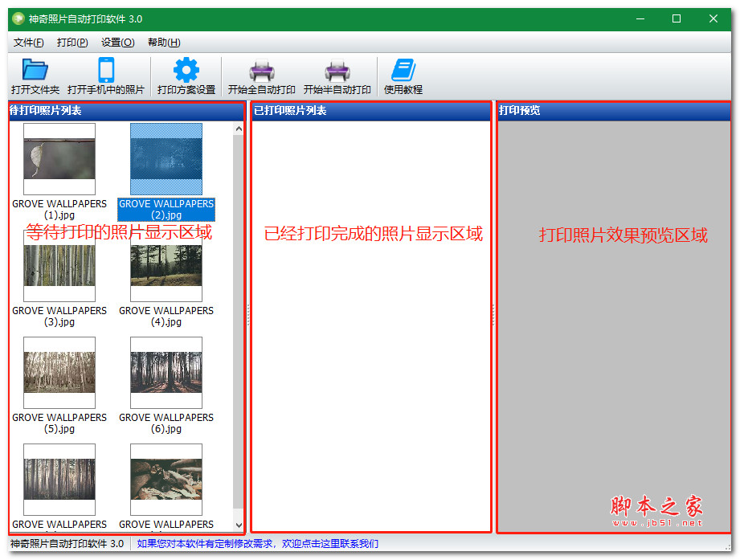Open the 设置(O) menu
This screenshot has height=560, width=740.
[x=117, y=43]
